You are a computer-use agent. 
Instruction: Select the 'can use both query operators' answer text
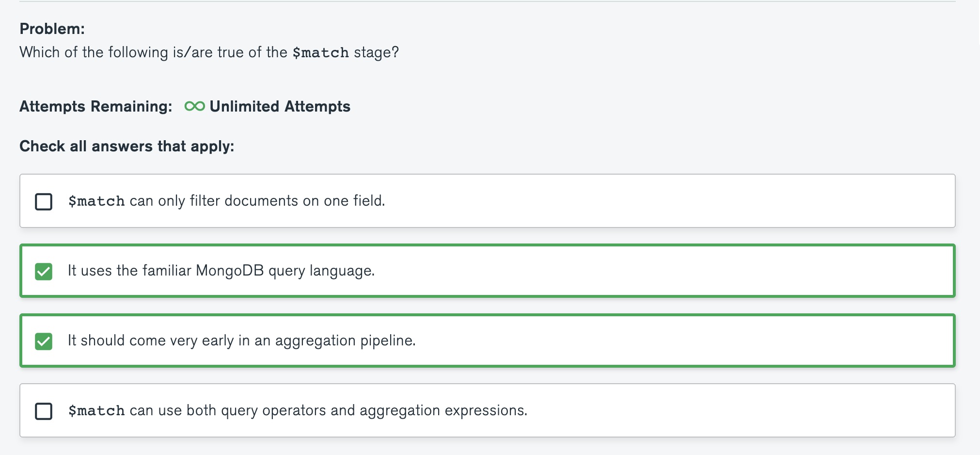click(328, 410)
